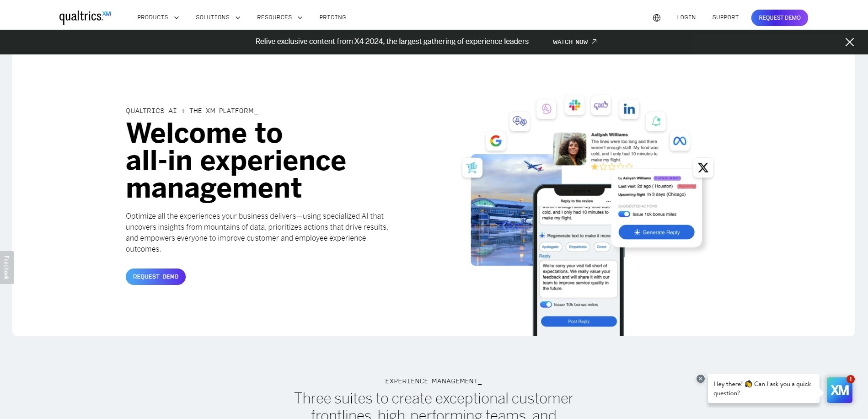
Task: Open the Feedback side tab
Action: click(6, 268)
